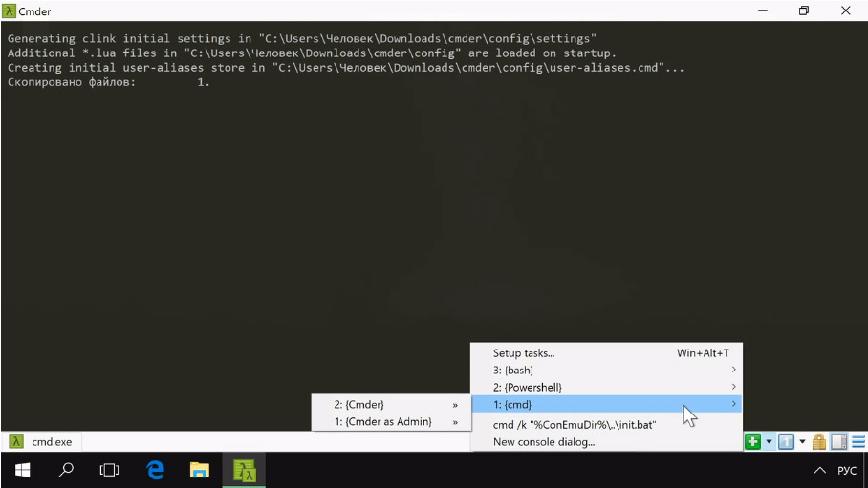Viewport: 868px width, 488px height.
Task: Open dropdown arrow beside green plus button
Action: (769, 442)
